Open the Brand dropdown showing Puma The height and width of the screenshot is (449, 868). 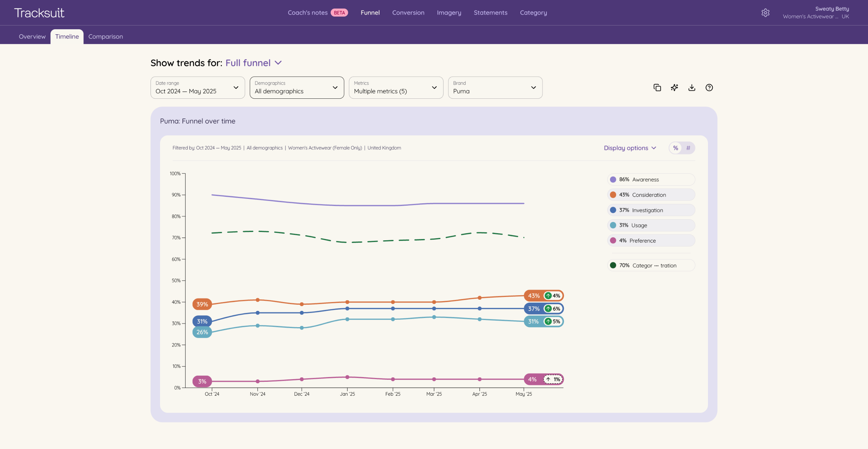click(x=495, y=88)
